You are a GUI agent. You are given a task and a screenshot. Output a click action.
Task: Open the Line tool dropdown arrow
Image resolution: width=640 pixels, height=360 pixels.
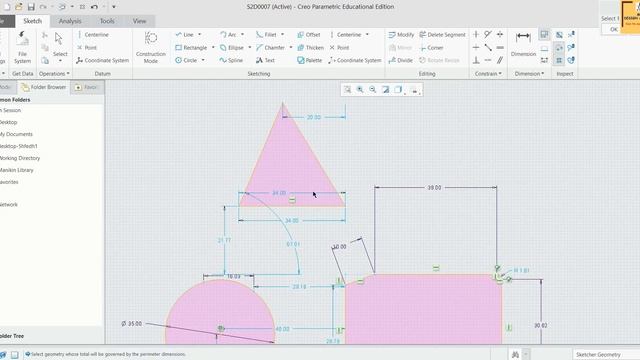coord(200,35)
